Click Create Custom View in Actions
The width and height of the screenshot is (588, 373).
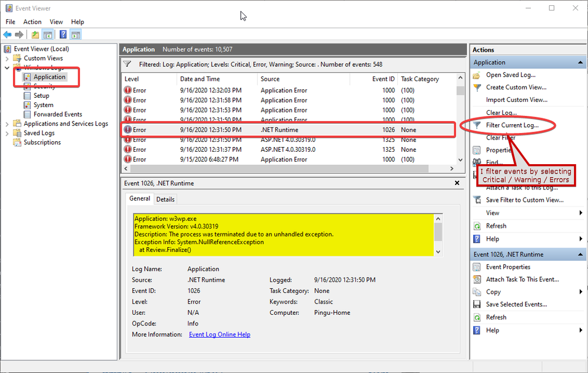tap(516, 87)
